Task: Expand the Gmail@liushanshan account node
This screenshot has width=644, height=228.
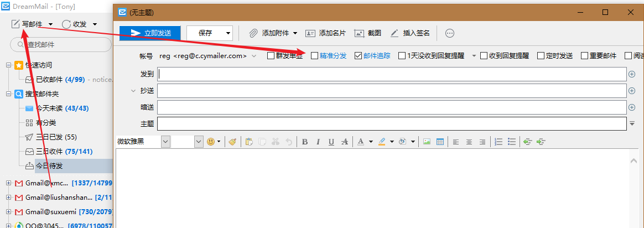Action: coord(8,198)
